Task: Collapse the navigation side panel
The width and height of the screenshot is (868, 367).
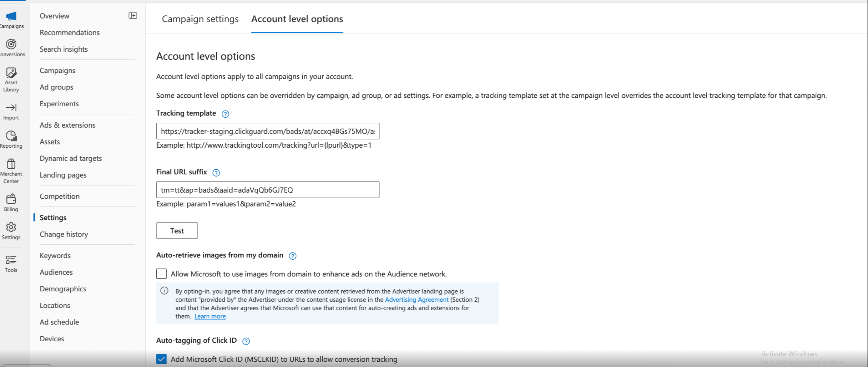Action: (x=133, y=16)
